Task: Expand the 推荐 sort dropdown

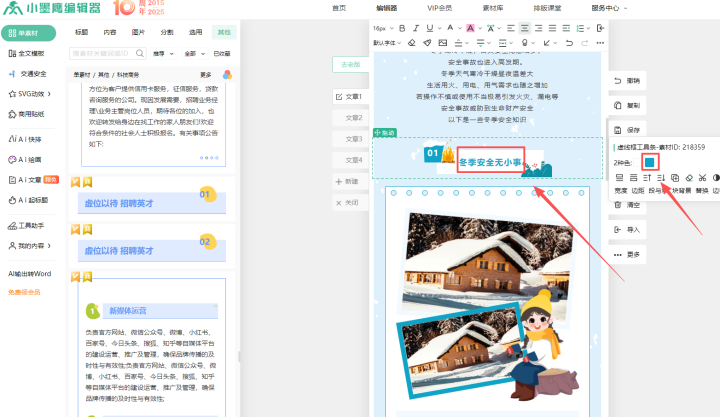Action: pyautogui.click(x=163, y=53)
